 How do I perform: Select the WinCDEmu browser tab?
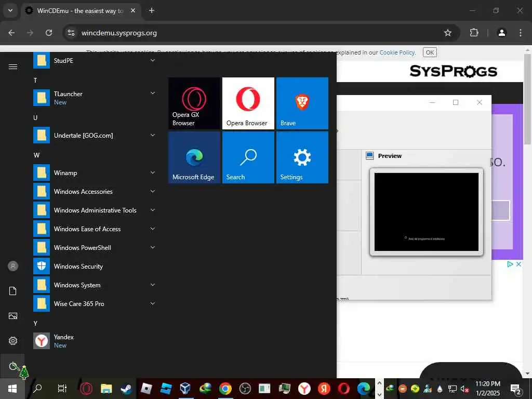coord(82,11)
